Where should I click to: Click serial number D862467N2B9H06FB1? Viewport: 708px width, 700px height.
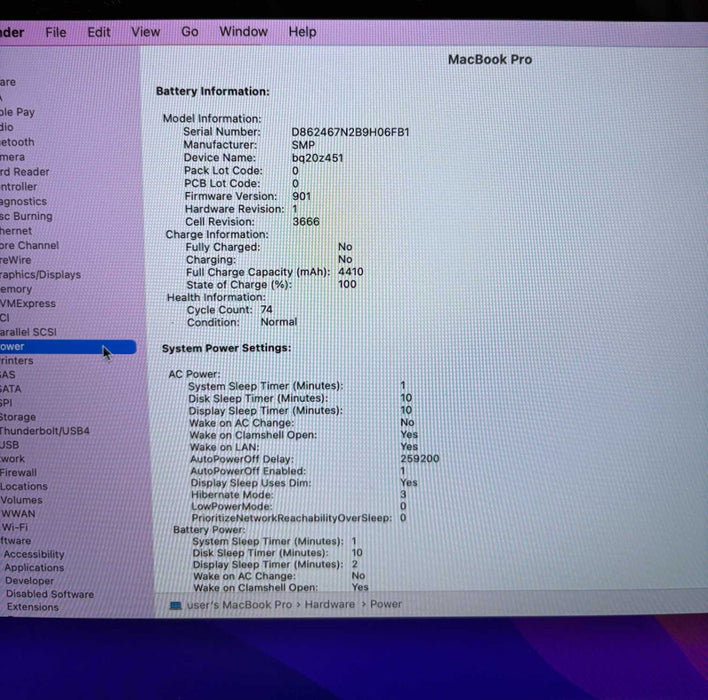tap(350, 132)
